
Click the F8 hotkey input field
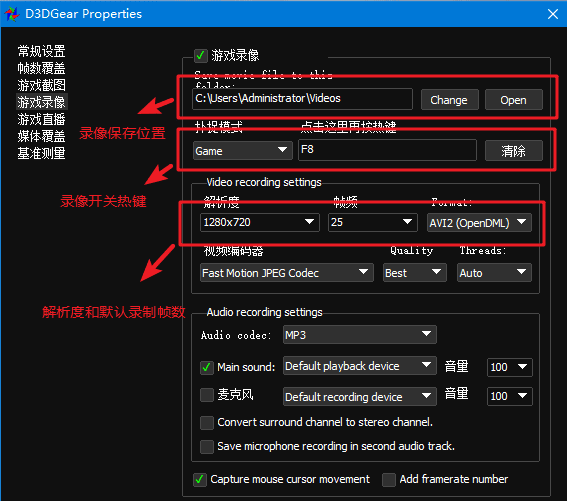pyautogui.click(x=387, y=150)
